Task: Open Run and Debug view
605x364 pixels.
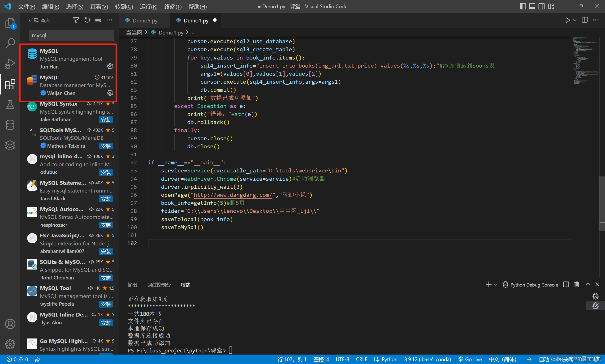Action: click(x=10, y=64)
